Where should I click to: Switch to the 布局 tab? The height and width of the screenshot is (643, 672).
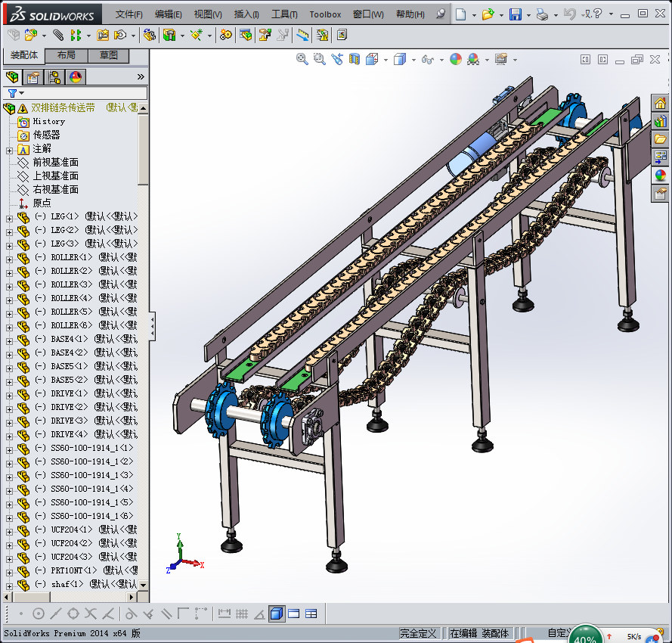[x=67, y=55]
